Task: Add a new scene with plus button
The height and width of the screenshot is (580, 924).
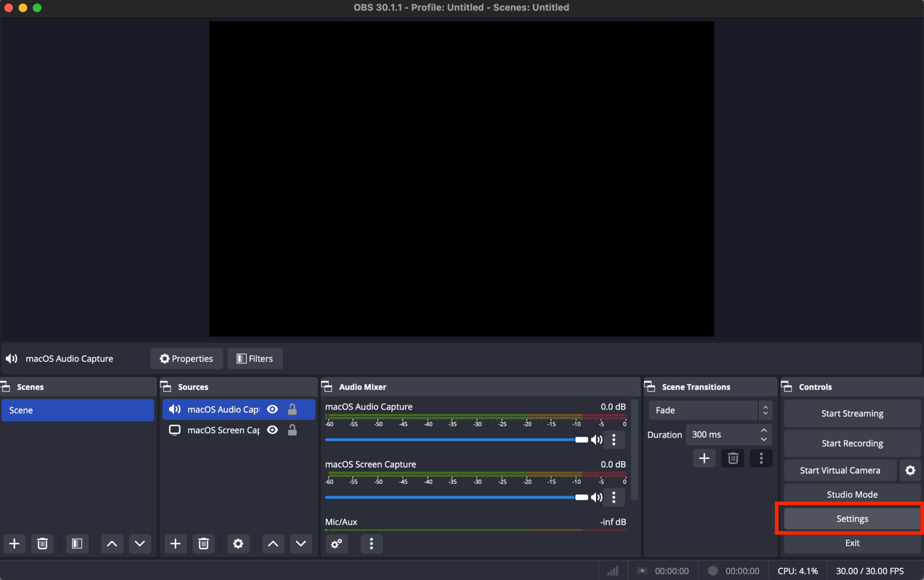Action: pos(14,544)
